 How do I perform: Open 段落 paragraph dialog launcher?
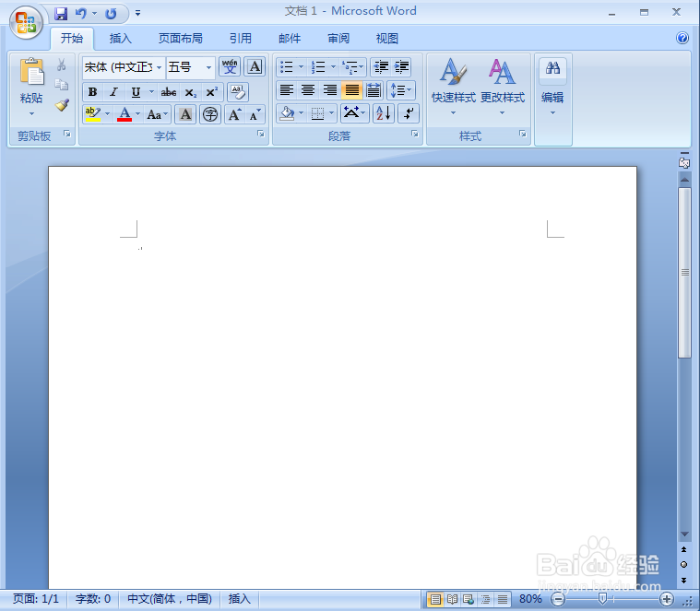tap(415, 134)
